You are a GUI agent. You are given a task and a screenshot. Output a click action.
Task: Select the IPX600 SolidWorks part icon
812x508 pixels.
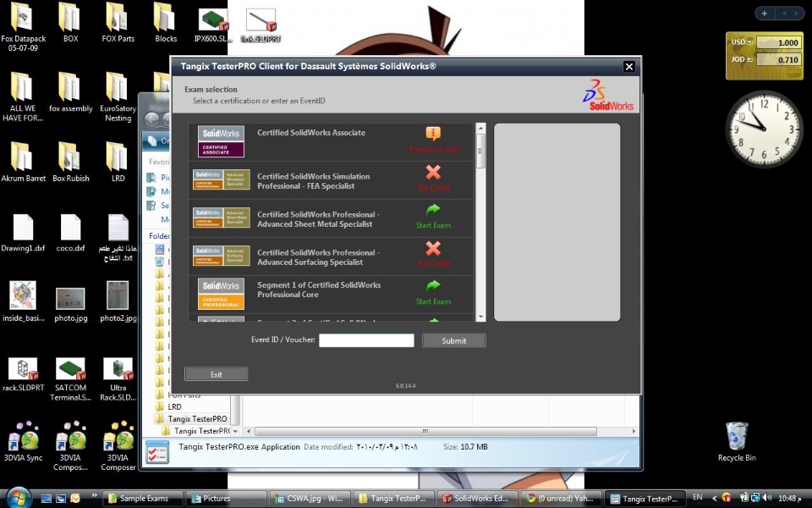point(213,24)
